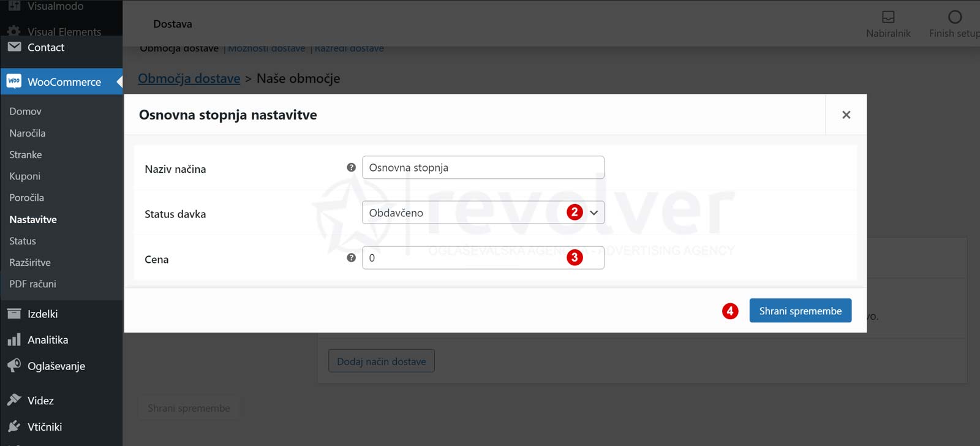Click the Finish setup circle icon
Image resolution: width=980 pixels, height=446 pixels.
[954, 17]
